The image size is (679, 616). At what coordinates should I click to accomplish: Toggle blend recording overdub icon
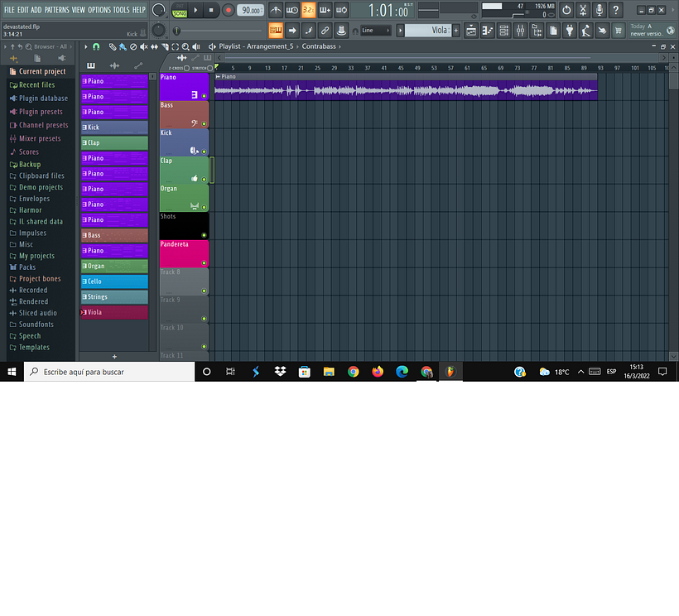pyautogui.click(x=325, y=10)
